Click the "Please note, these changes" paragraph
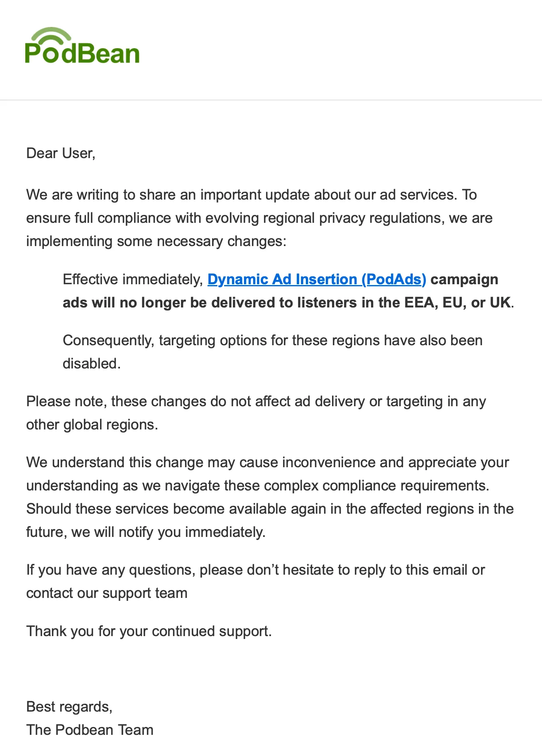This screenshot has width=542, height=756. 256,401
